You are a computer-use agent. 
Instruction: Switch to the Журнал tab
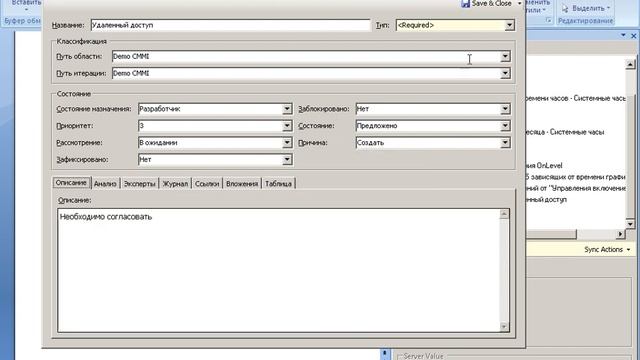point(175,184)
